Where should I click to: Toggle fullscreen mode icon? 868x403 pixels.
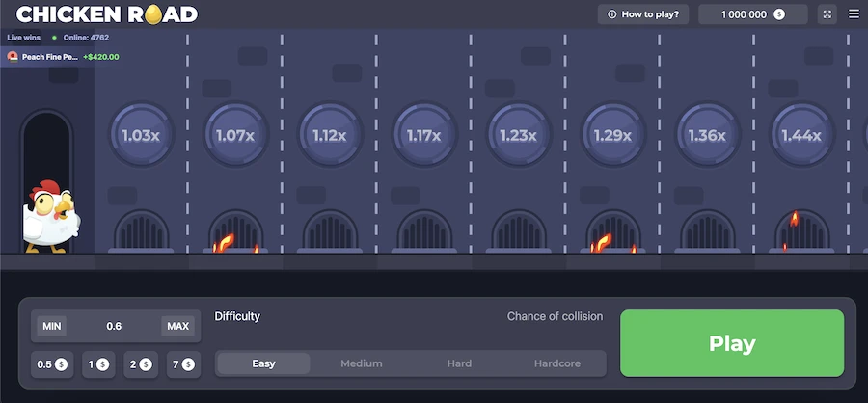[x=827, y=14]
